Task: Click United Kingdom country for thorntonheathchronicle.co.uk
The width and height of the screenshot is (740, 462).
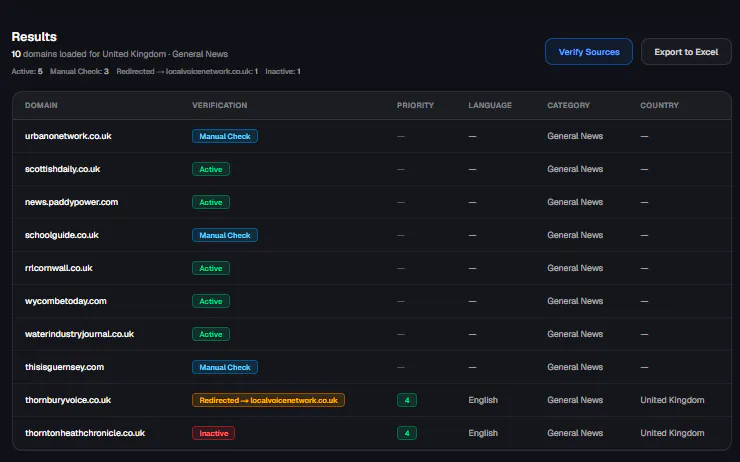Action: [x=672, y=433]
